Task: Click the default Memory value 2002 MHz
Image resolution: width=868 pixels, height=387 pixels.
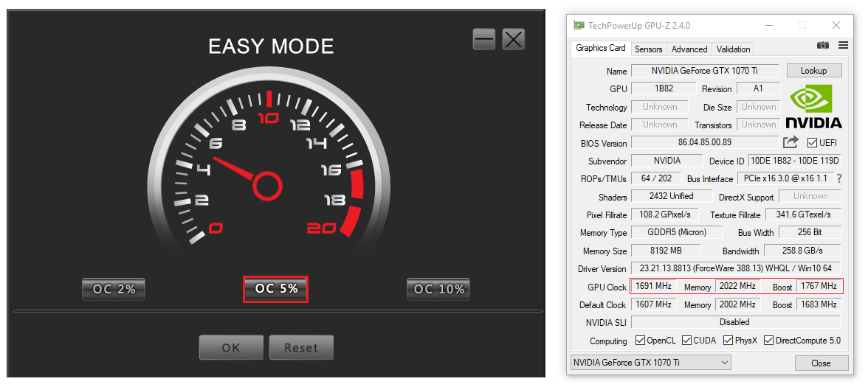Action: (x=738, y=304)
